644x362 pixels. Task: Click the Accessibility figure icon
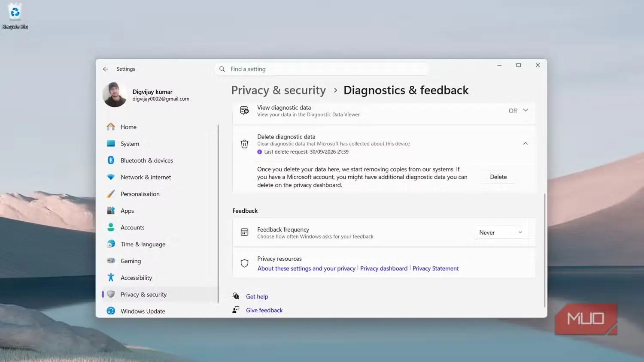(111, 278)
